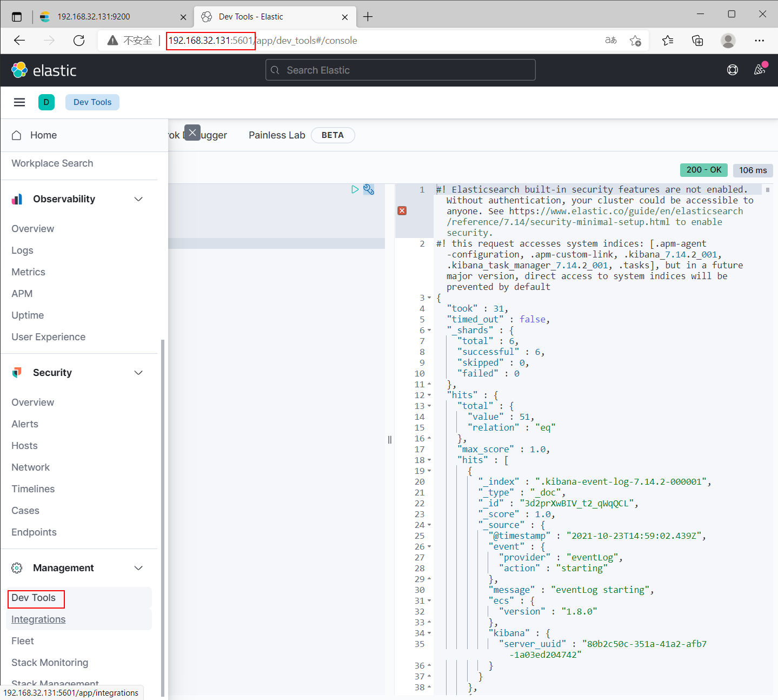Click the Elastic logo in header

(x=44, y=70)
